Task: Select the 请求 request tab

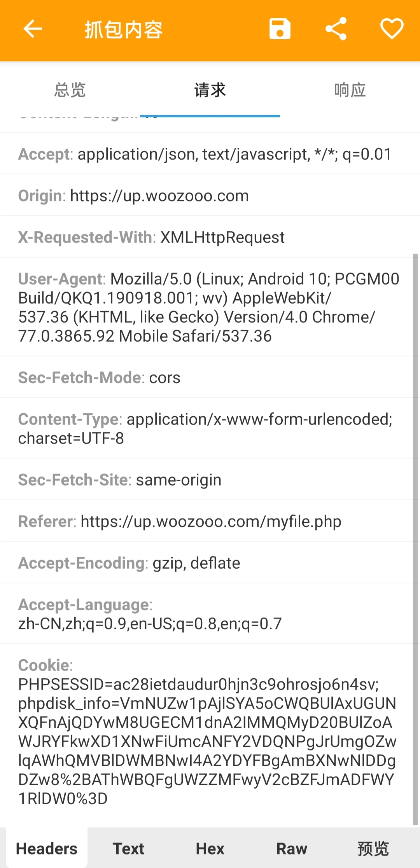Action: coord(210,90)
